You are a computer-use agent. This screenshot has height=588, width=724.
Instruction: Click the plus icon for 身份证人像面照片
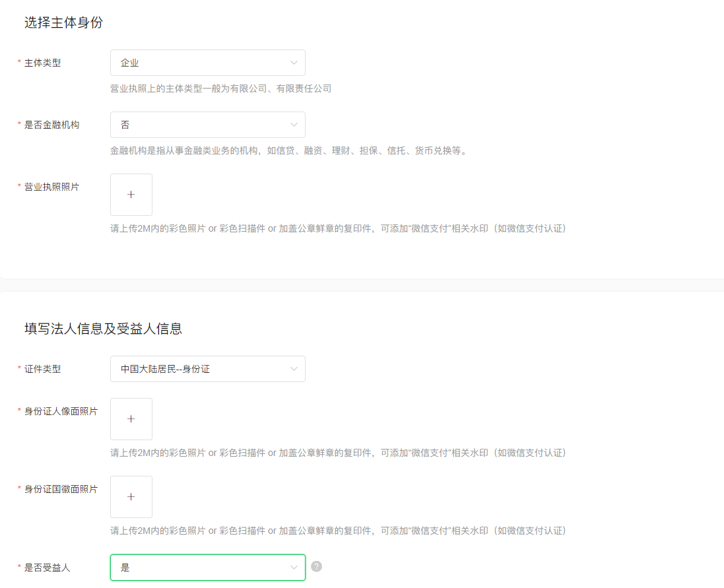coord(131,419)
